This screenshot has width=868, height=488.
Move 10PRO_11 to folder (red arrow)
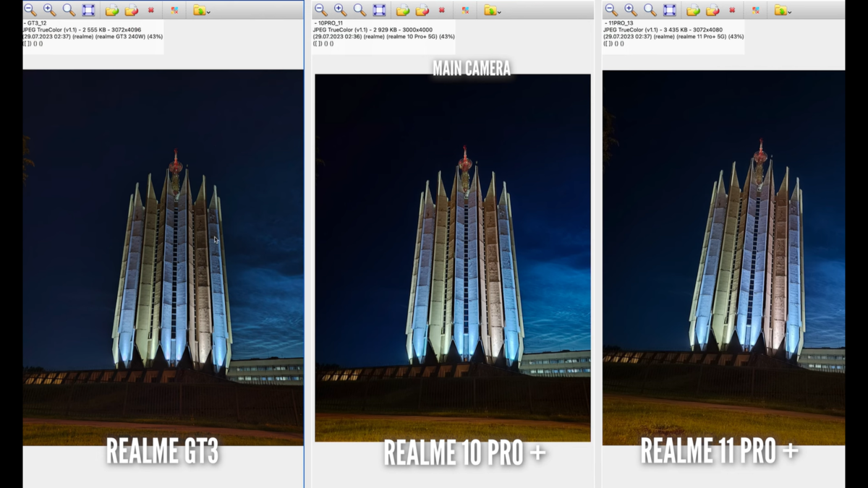pyautogui.click(x=422, y=10)
